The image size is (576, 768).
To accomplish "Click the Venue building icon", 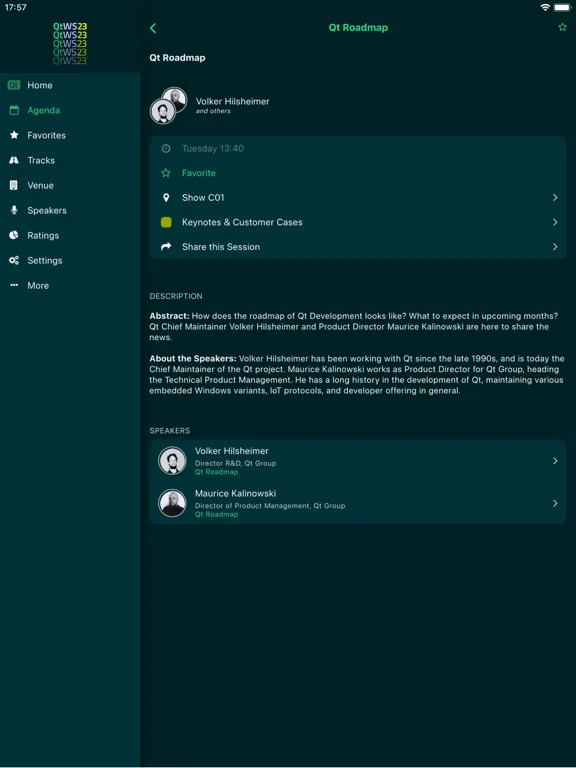I will pos(14,185).
